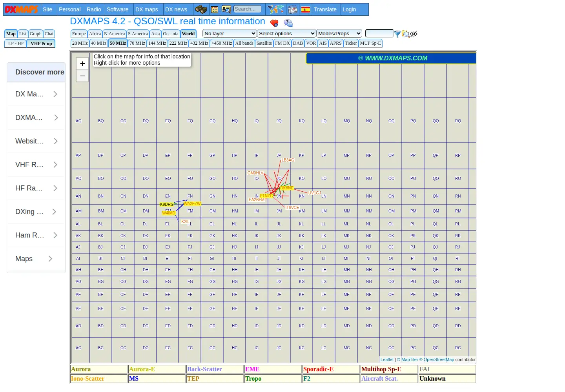Open the No layer dropdown

pos(230,34)
